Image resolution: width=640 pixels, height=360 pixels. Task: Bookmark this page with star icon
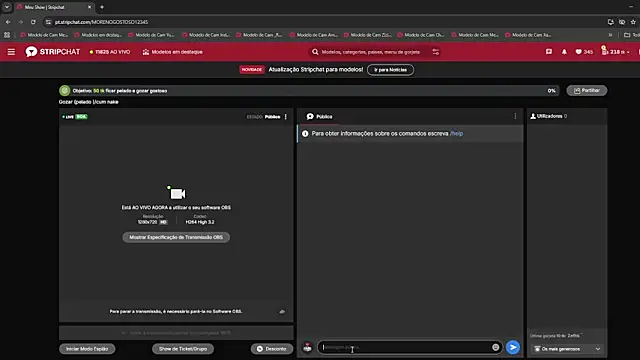pos(633,22)
